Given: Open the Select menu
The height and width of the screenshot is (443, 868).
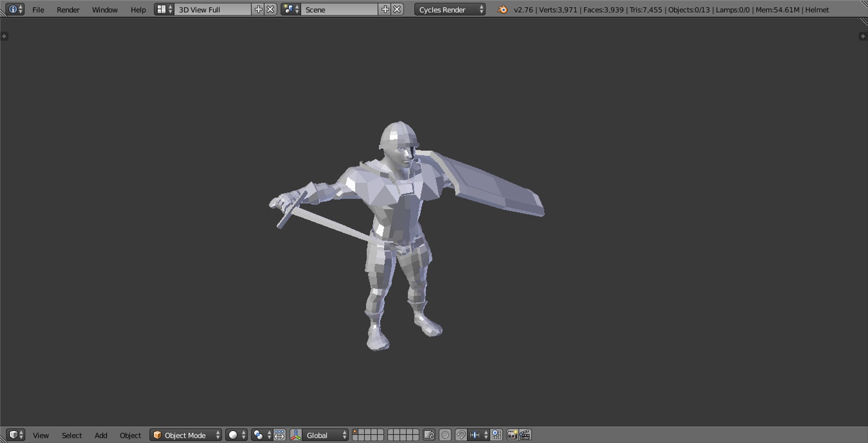Looking at the screenshot, I should pos(72,435).
